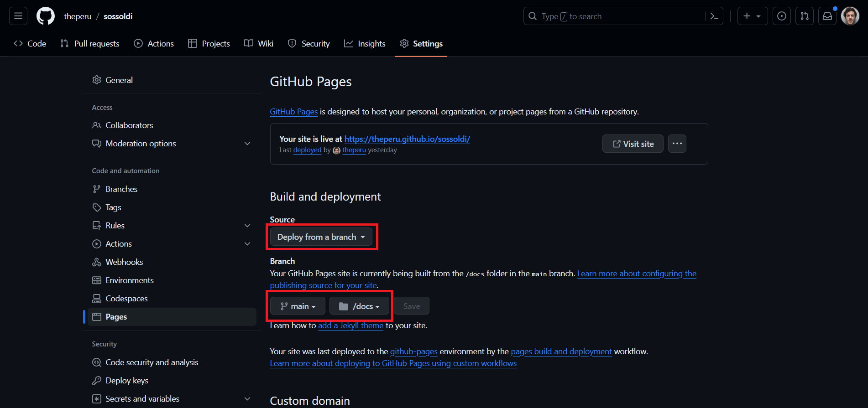
Task: Click the Branches git-branch icon
Action: tap(97, 189)
